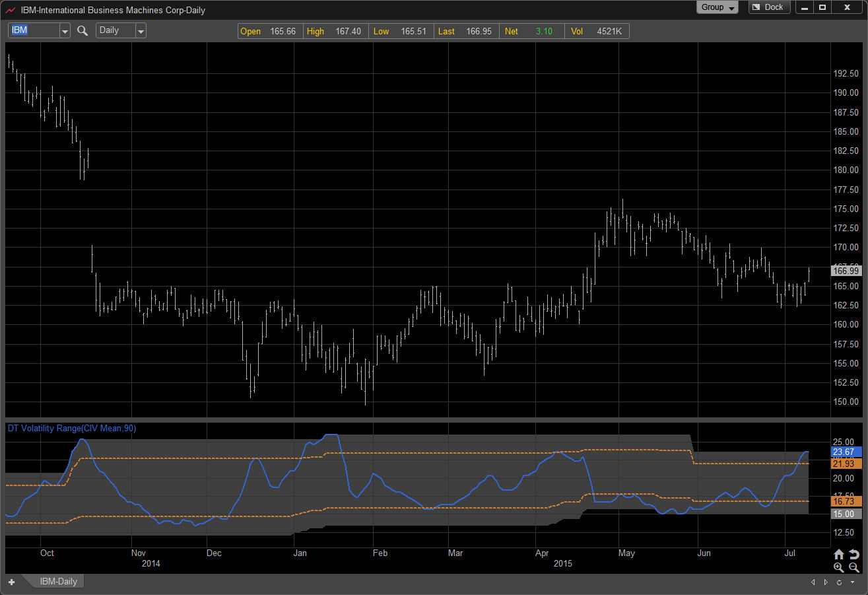Click the Jan label on date axis

pos(300,553)
